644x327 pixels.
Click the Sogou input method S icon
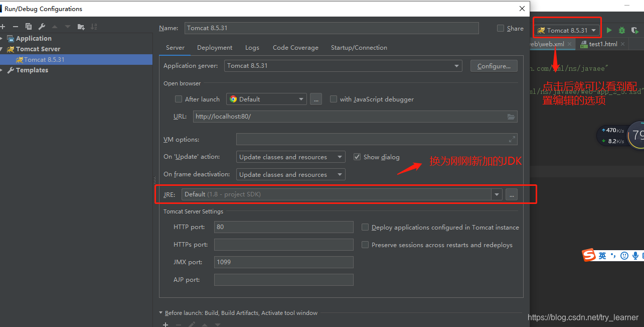[x=588, y=256]
